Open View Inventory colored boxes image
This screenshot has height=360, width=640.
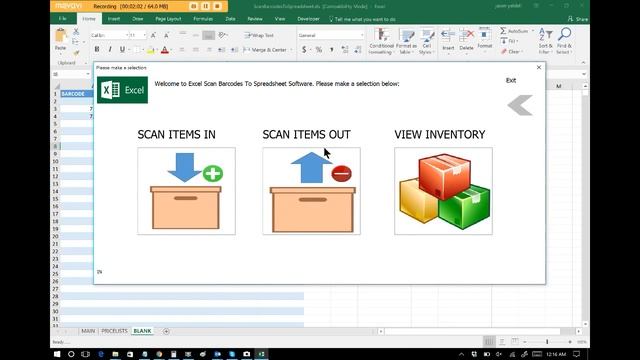click(x=443, y=191)
